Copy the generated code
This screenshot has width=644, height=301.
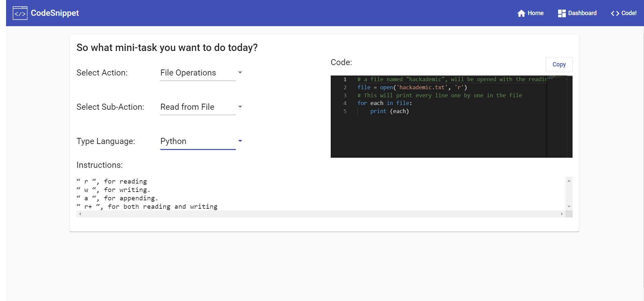(x=559, y=64)
